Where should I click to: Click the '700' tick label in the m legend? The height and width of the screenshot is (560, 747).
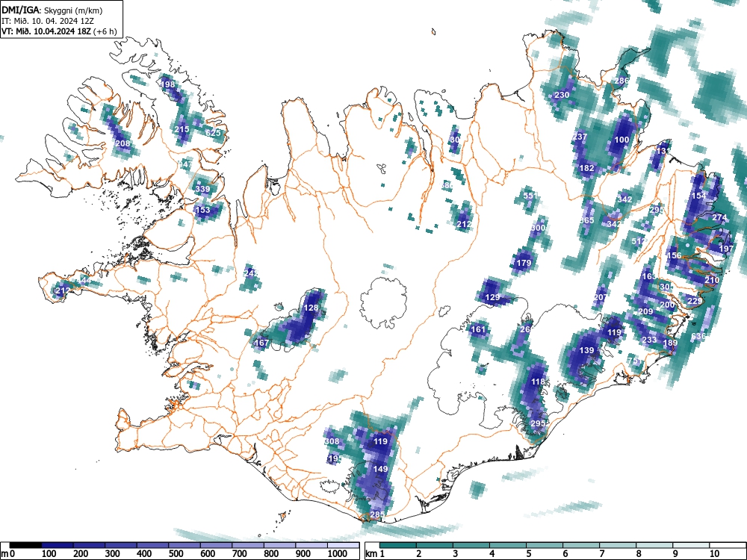click(x=240, y=554)
